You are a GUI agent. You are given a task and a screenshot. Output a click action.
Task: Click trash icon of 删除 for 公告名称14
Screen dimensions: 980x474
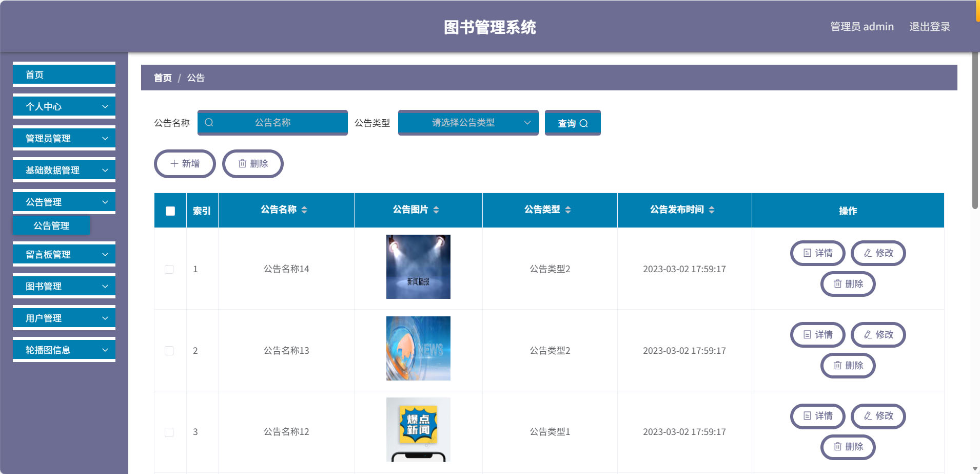point(837,283)
